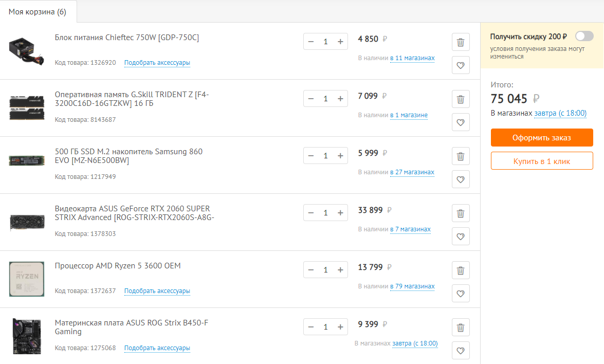Favorite the ASUS GeForce RTX 2060 SUPER card
Screen dimensions: 604x364
click(460, 236)
